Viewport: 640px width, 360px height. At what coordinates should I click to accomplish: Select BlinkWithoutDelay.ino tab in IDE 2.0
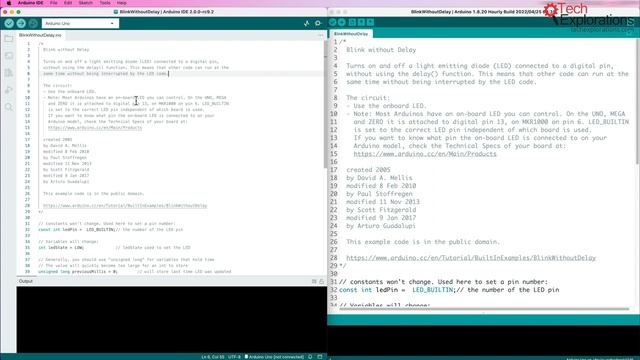(x=40, y=36)
